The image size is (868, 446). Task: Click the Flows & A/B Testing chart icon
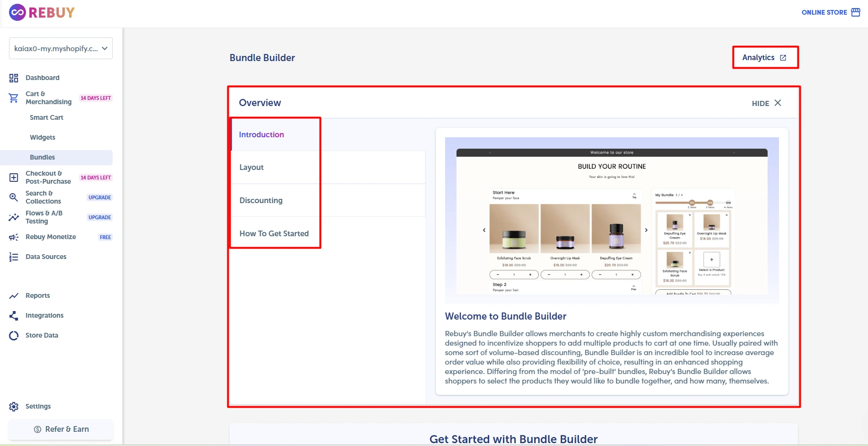pyautogui.click(x=14, y=217)
